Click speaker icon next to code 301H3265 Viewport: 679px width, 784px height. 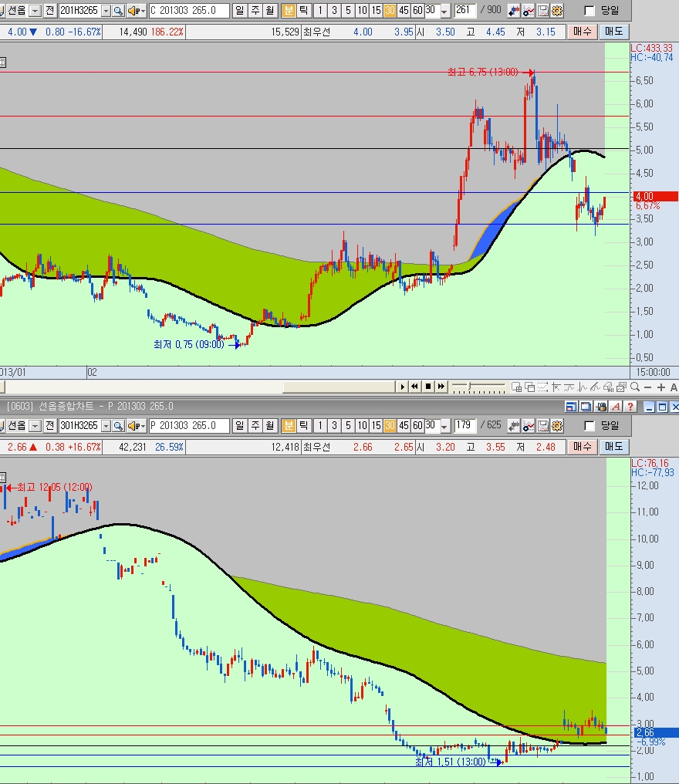click(x=135, y=426)
